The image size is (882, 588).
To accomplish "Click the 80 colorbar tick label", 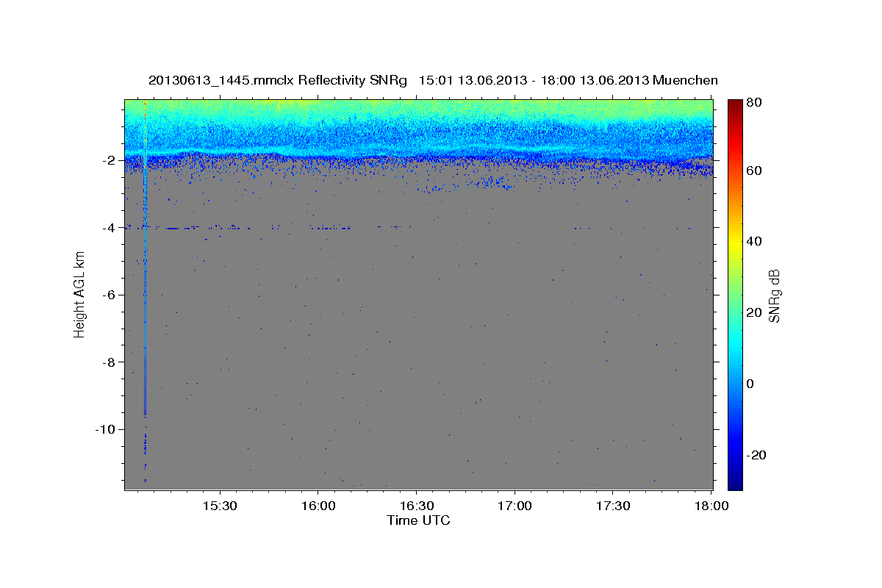I will 755,102.
